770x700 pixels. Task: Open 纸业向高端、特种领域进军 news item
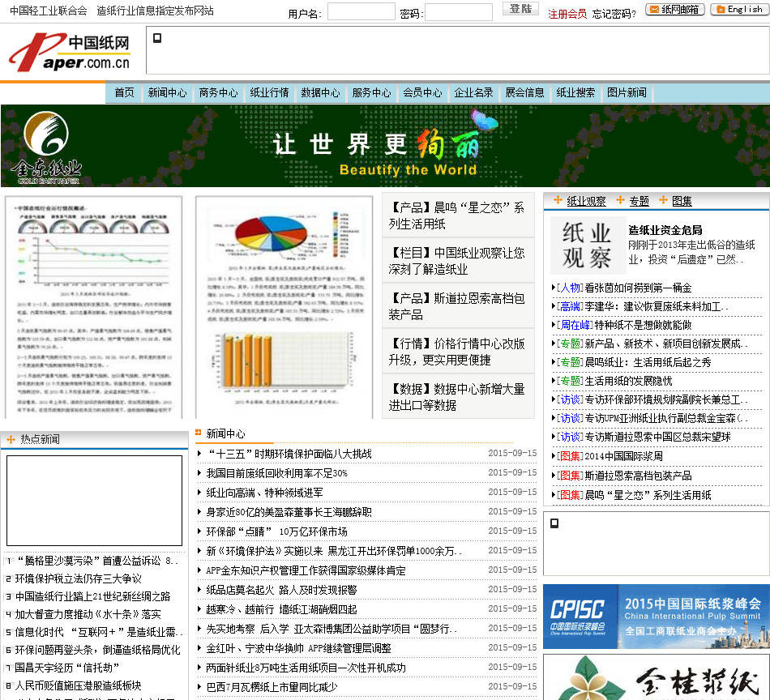click(x=265, y=493)
